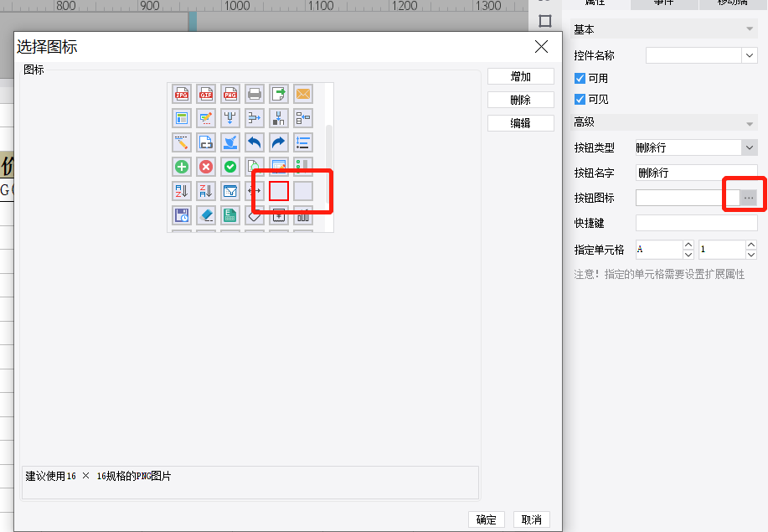768x532 pixels.
Task: Pick the printer icon
Action: pyautogui.click(x=255, y=94)
